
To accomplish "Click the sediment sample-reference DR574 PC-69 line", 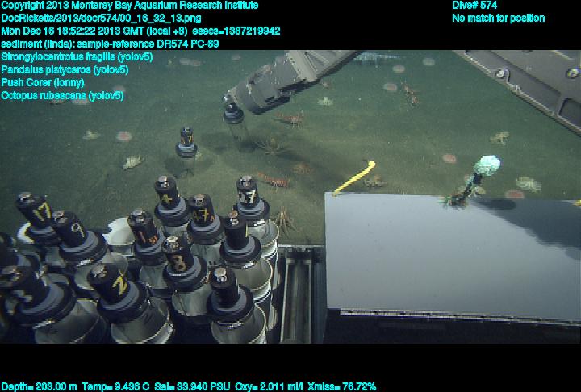I will 109,44.
